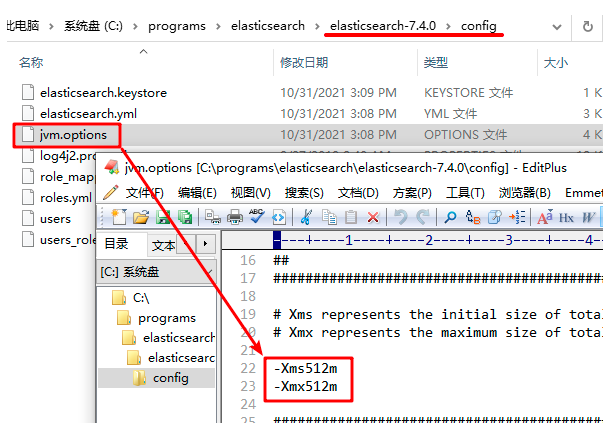This screenshot has width=603, height=423.
Task: Click the Undo arrow icon
Action: (401, 217)
